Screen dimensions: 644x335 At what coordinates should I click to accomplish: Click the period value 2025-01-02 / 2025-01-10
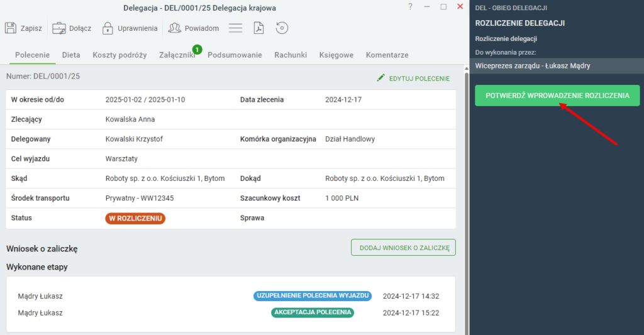145,100
